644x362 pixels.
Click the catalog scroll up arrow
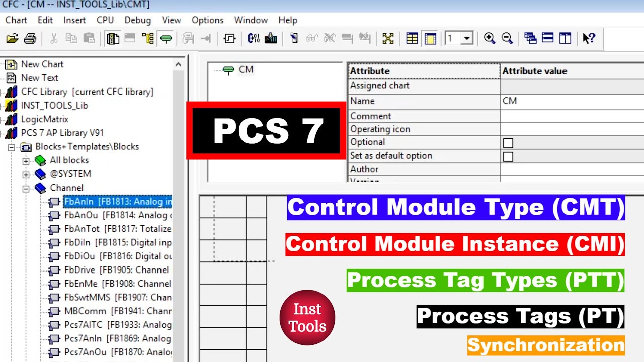pyautogui.click(x=178, y=64)
